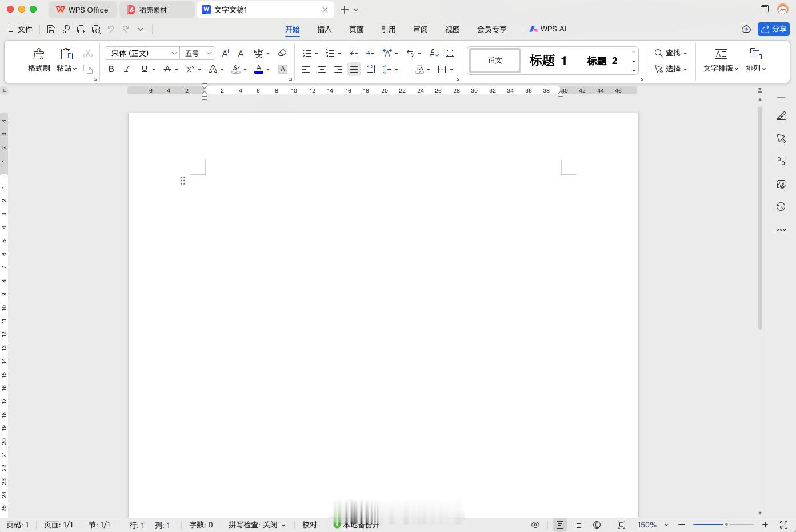Image resolution: width=796 pixels, height=532 pixels.
Task: Open the Find (查找) dropdown
Action: (671, 53)
